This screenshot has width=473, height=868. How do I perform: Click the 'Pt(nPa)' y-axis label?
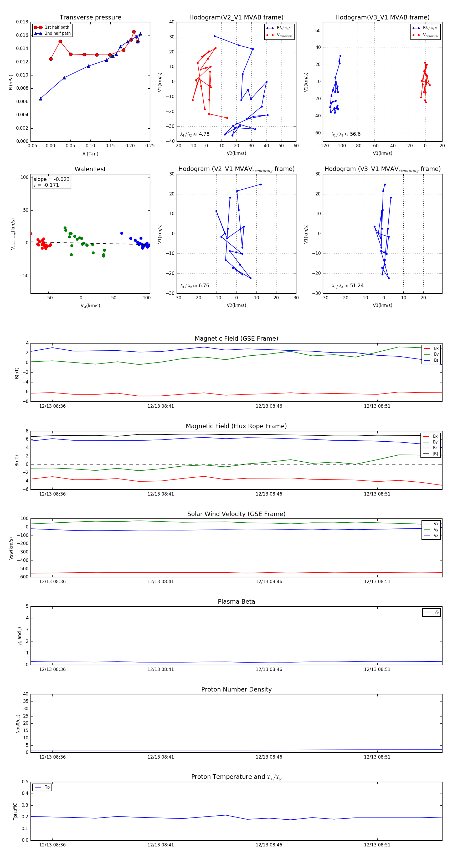coord(11,82)
